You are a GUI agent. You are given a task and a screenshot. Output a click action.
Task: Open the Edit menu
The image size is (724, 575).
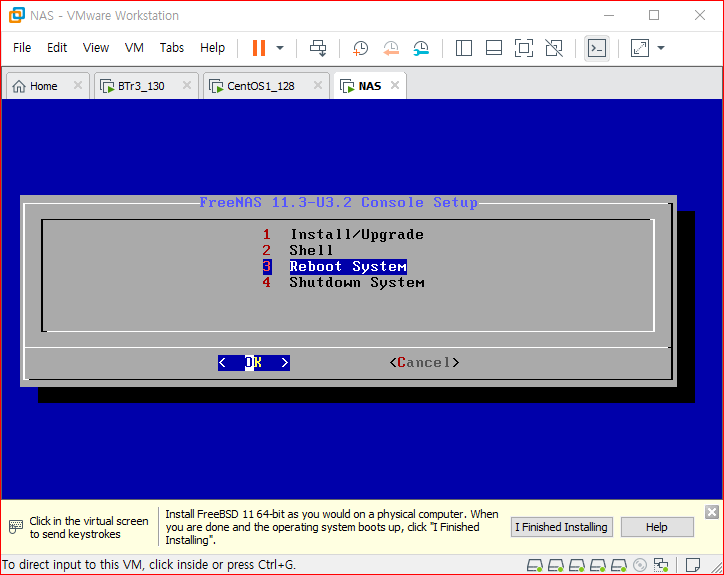click(x=57, y=48)
